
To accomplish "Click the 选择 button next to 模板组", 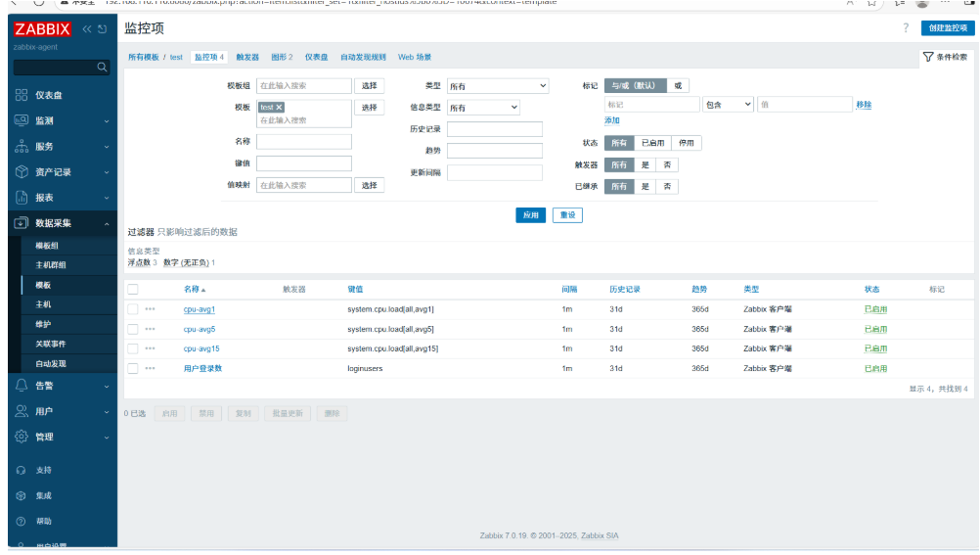I will [370, 86].
